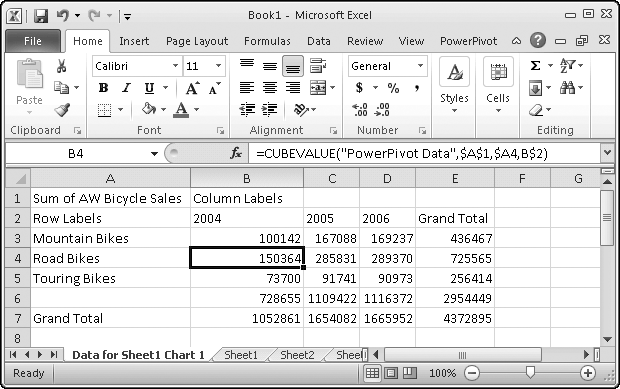The image size is (620, 389).
Task: Toggle Italic formatting
Action: (x=126, y=88)
